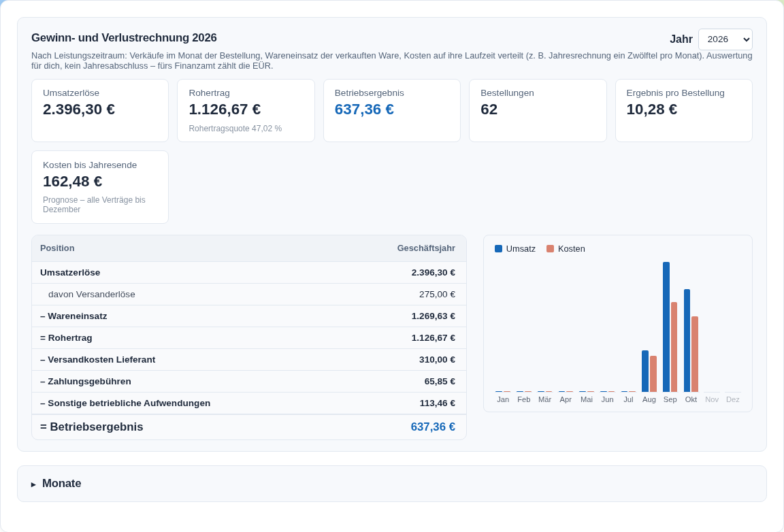
Task: Click the 275,00 € value
Action: [437, 295]
